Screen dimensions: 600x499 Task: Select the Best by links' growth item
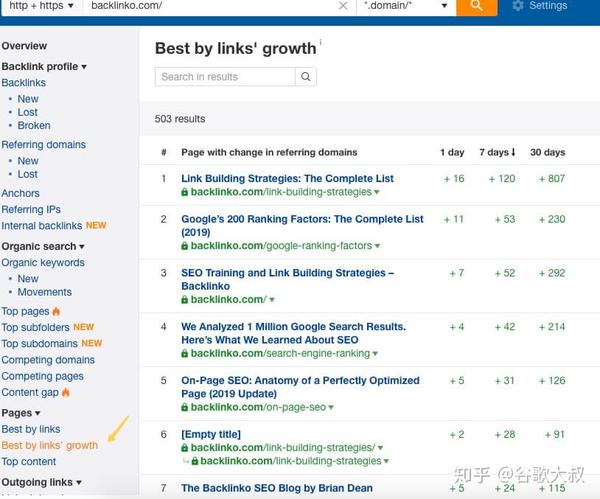click(x=50, y=445)
